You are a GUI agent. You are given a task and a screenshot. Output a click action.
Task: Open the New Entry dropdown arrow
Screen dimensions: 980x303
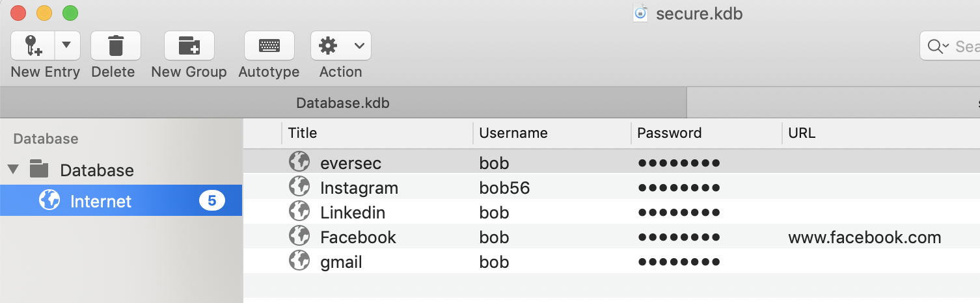coord(67,46)
